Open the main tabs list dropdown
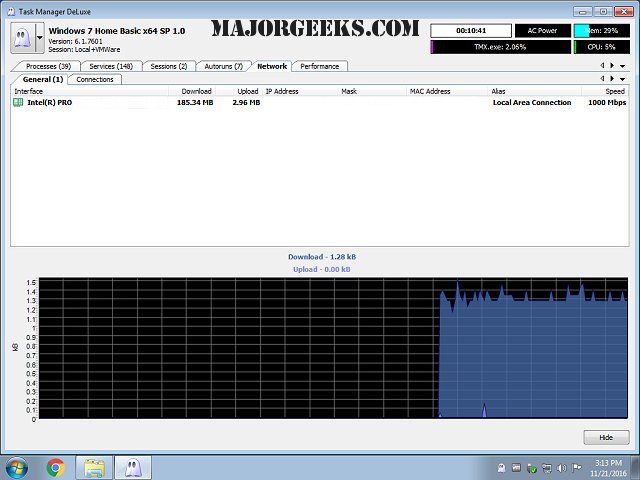This screenshot has width=640, height=480. [x=622, y=66]
